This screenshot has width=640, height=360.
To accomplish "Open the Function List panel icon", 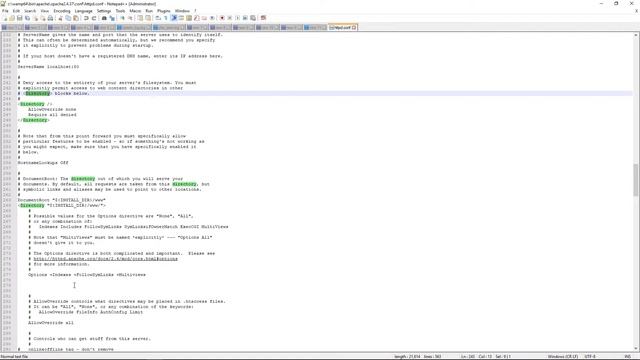I will (196, 18).
